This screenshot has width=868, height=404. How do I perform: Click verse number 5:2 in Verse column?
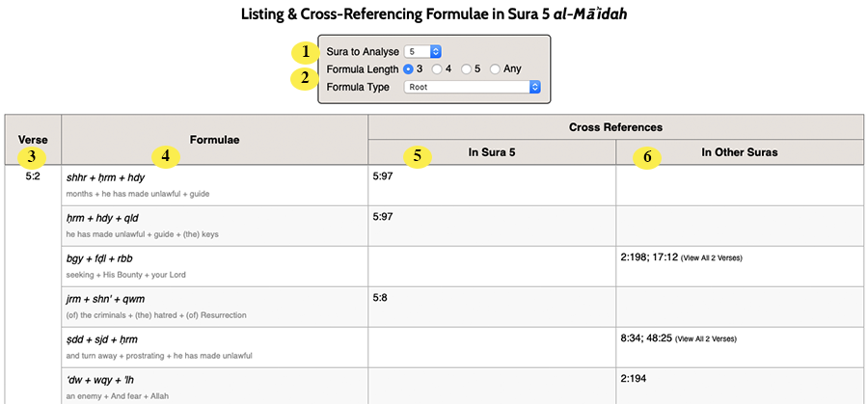coord(33,177)
